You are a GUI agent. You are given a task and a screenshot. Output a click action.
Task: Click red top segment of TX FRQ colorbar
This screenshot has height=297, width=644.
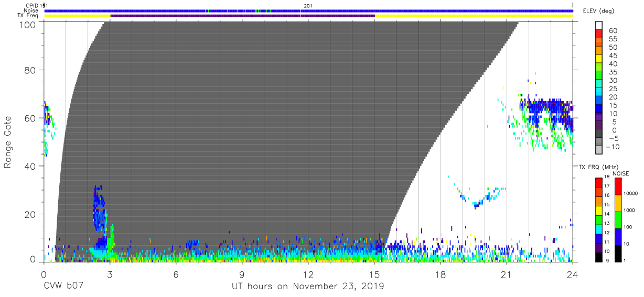click(x=598, y=183)
